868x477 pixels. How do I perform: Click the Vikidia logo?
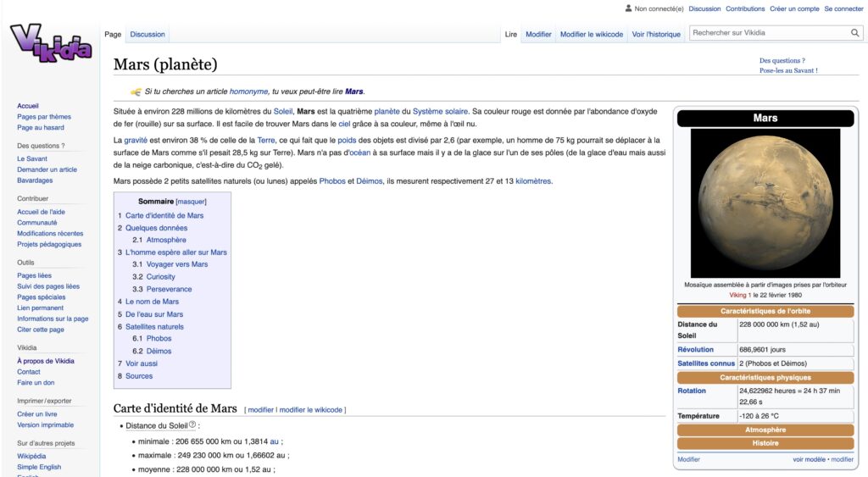pos(50,42)
